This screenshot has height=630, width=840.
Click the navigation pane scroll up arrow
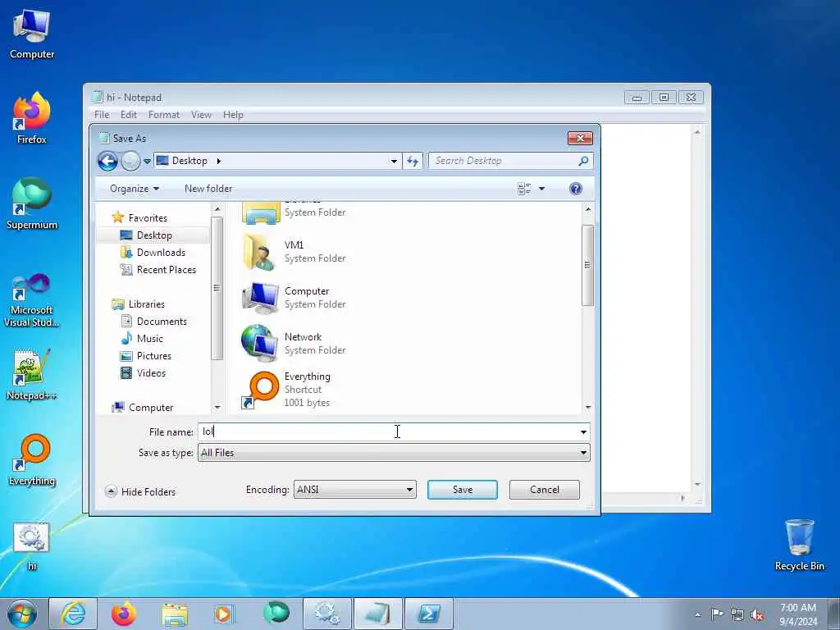tap(217, 209)
